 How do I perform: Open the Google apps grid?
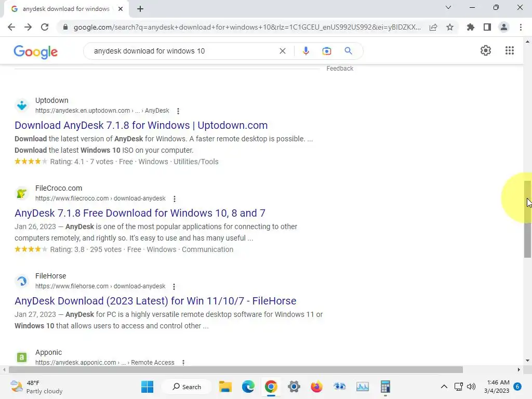(x=510, y=50)
